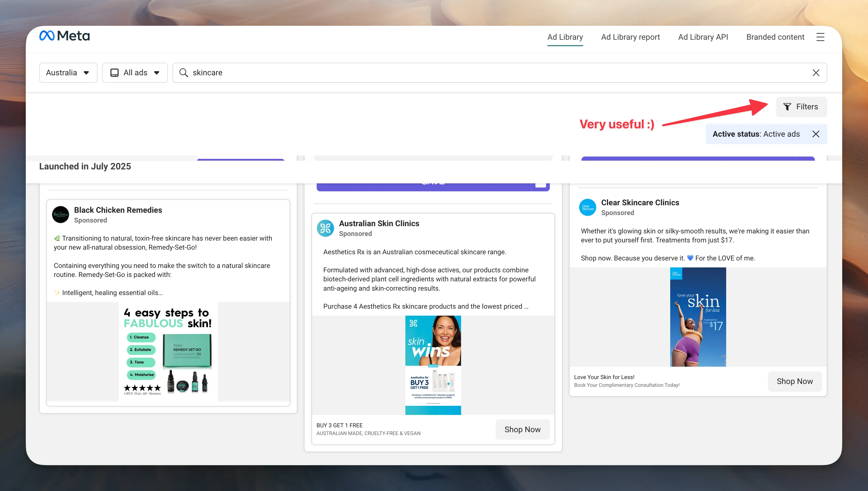Open the Branded content tab
Screen dimensions: 868x491
coord(775,37)
